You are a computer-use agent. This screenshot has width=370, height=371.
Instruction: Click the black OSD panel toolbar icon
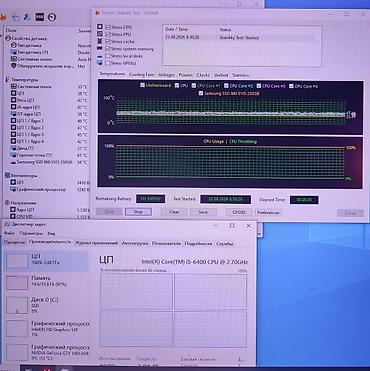click(x=40, y=17)
